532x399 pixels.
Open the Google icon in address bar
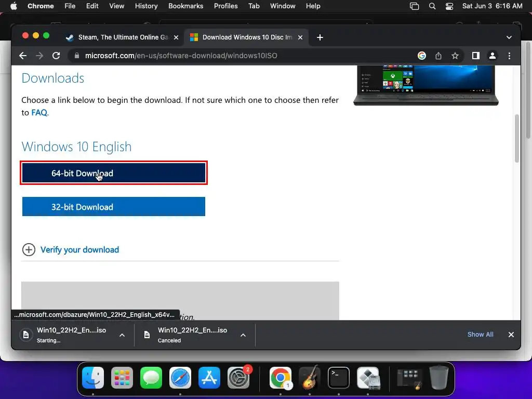click(422, 56)
